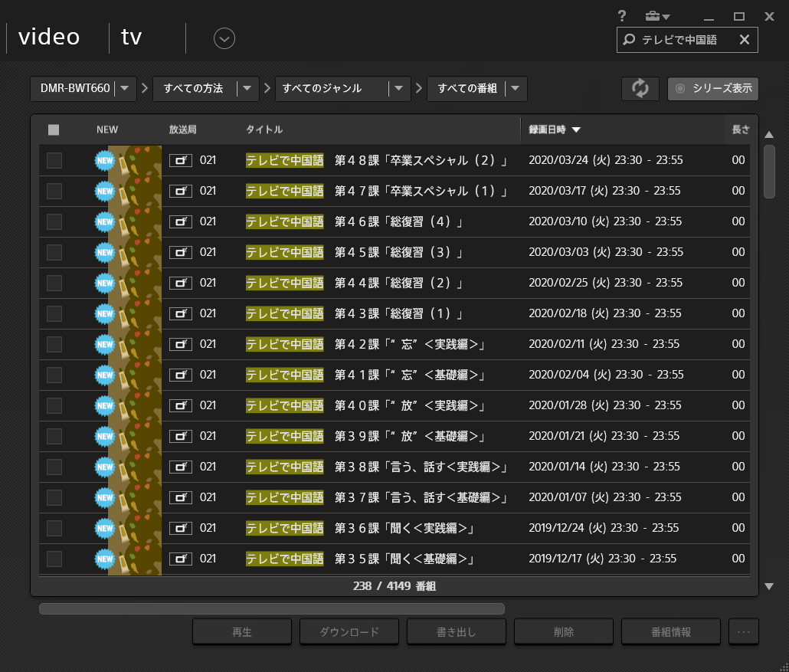789x672 pixels.
Task: Click the circular down-arrow icon beside tv
Action: (224, 38)
